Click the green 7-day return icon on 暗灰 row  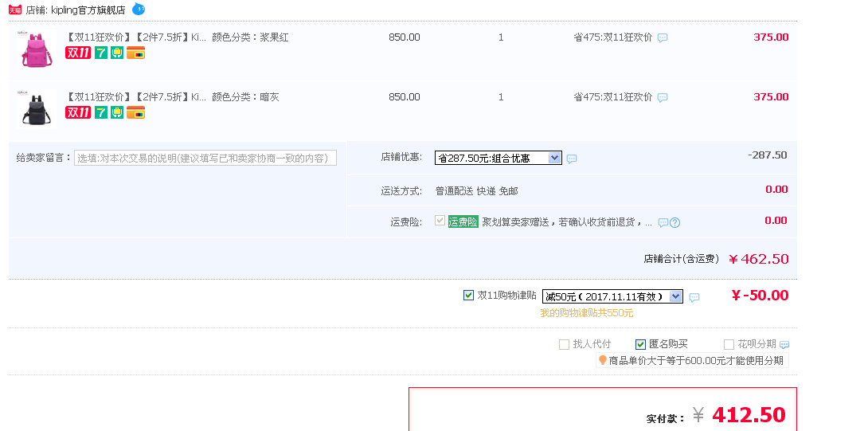pos(101,112)
